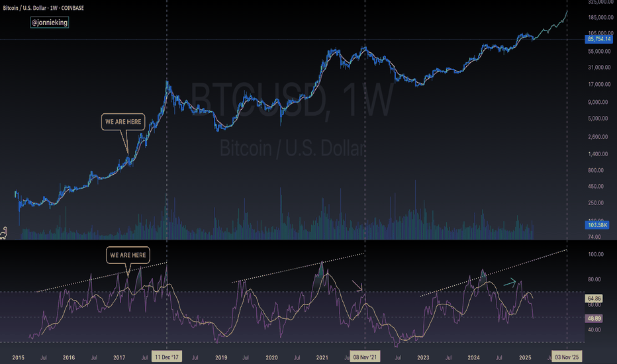Click the 48.89 RSI value label
The width and height of the screenshot is (617, 364).
coord(594,318)
